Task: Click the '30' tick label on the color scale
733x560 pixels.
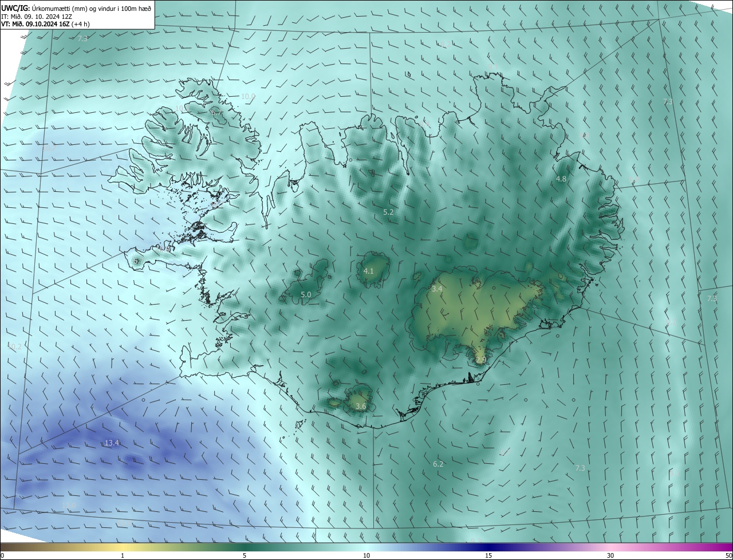Action: (610, 555)
